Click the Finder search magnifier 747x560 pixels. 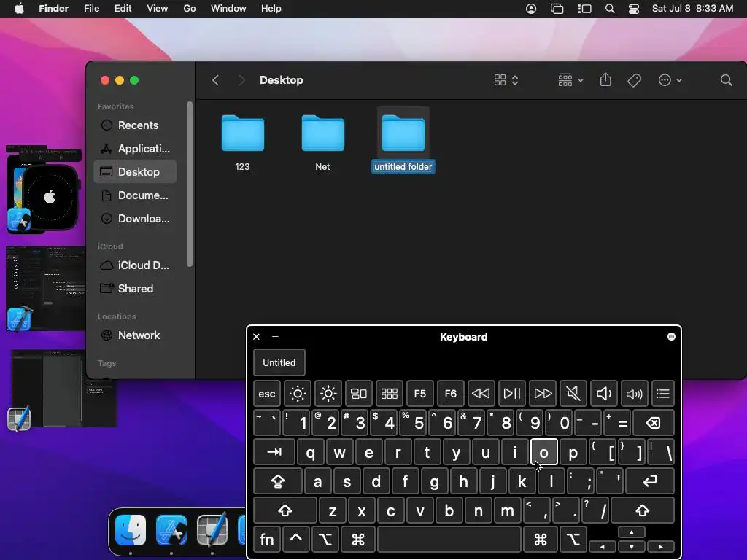(x=726, y=80)
